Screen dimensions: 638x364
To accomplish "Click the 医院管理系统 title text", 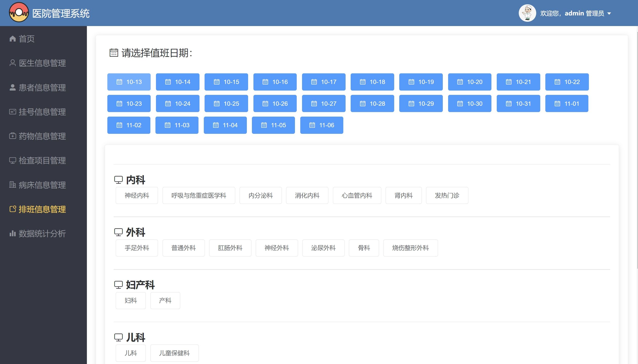I will click(61, 13).
